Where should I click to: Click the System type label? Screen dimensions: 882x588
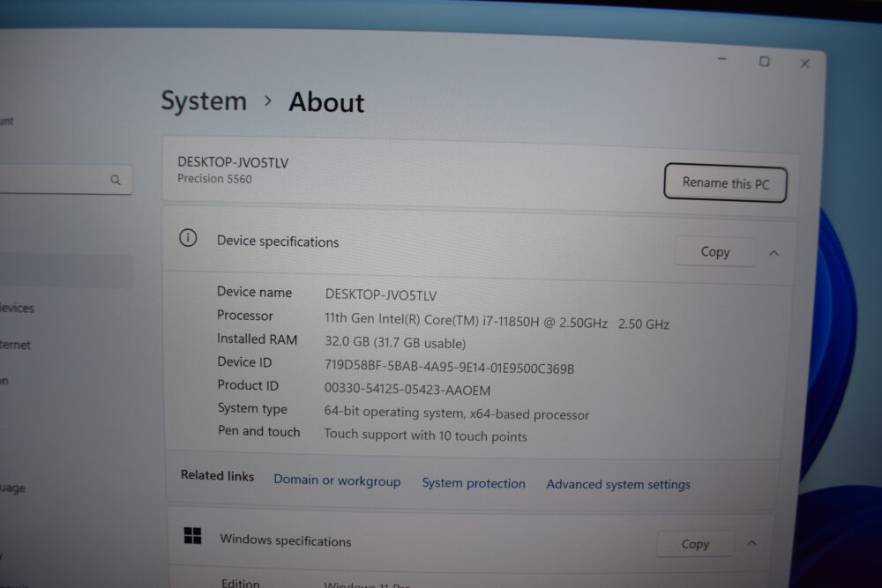coord(252,409)
